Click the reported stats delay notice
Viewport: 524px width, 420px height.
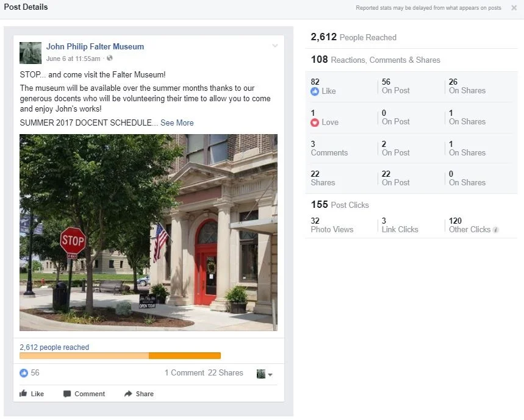click(x=428, y=8)
